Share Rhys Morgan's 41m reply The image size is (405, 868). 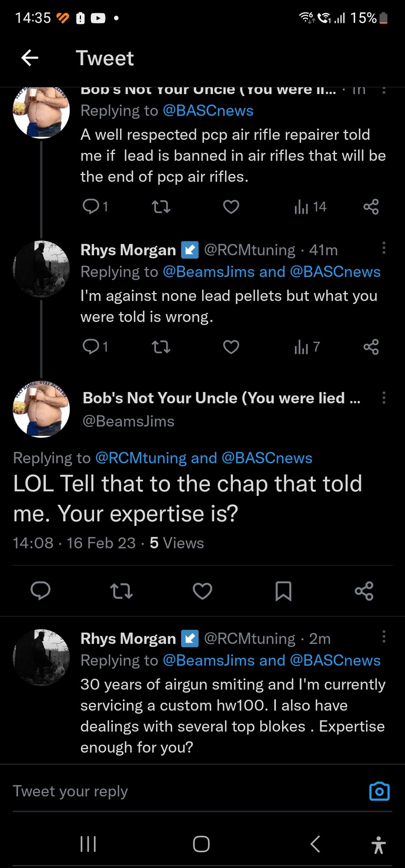click(371, 347)
